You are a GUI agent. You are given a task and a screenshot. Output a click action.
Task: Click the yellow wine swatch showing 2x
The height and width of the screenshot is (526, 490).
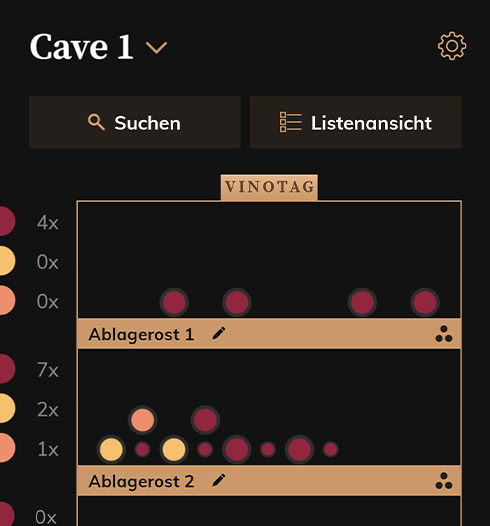coord(5,408)
